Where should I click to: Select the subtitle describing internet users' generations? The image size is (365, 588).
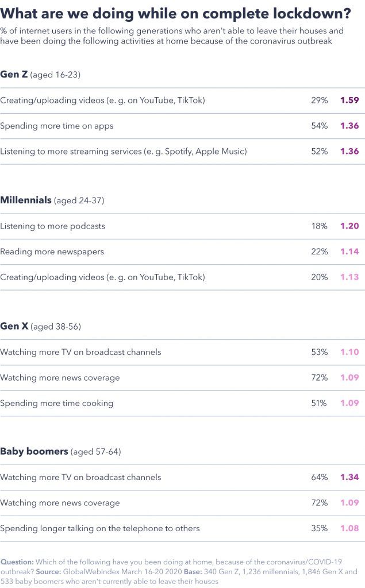[x=172, y=36]
